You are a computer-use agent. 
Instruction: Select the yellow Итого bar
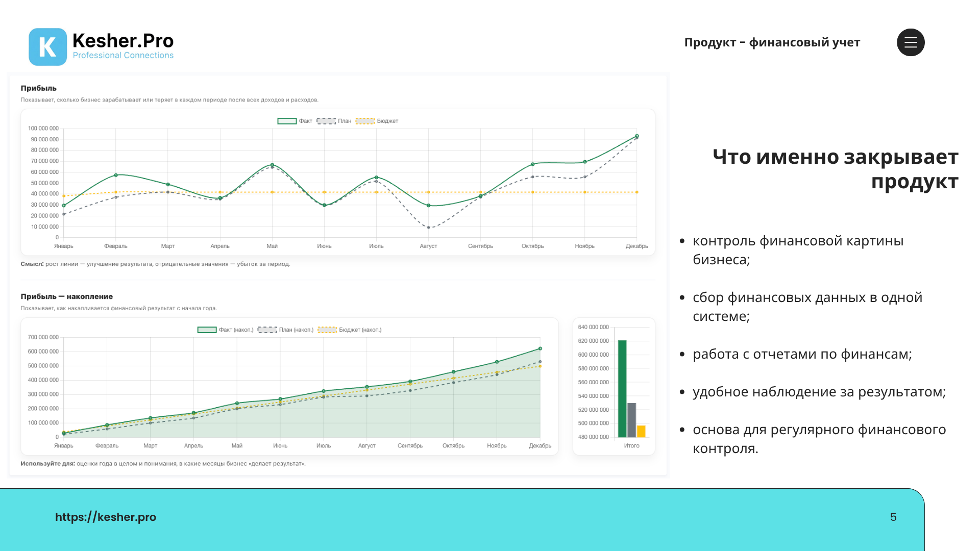(x=641, y=431)
